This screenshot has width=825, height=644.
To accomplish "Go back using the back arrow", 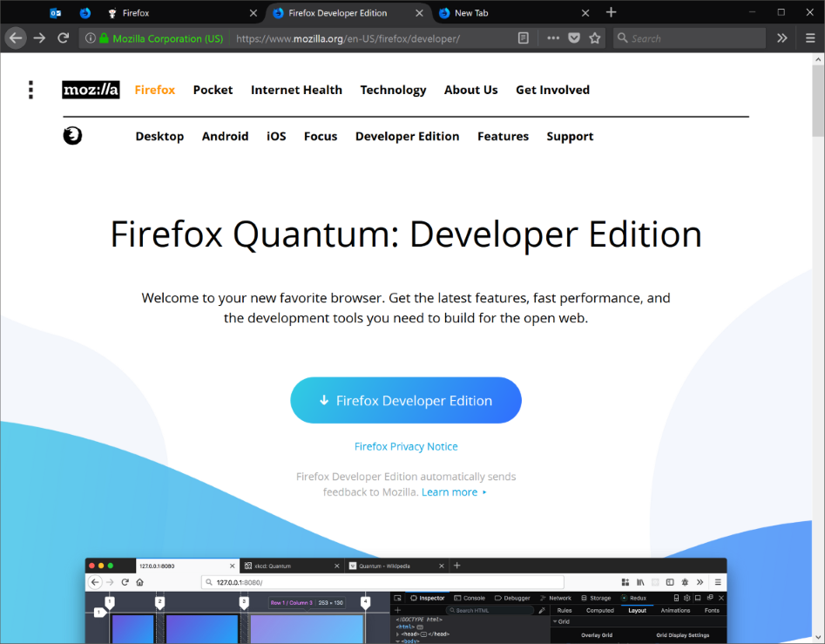I will click(x=16, y=37).
